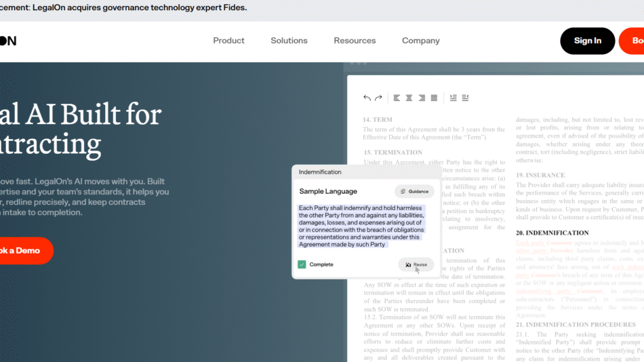644x362 pixels.
Task: Select the justify text icon
Action: [x=434, y=98]
